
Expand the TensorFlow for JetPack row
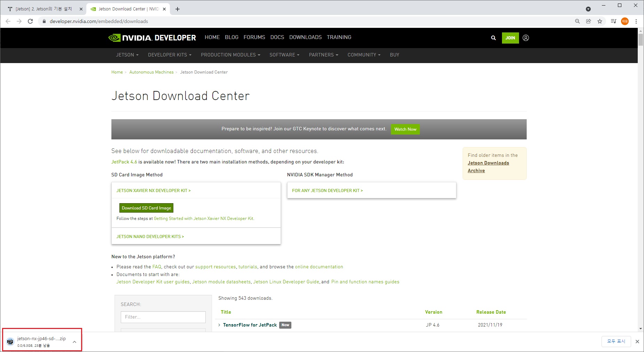pos(219,325)
